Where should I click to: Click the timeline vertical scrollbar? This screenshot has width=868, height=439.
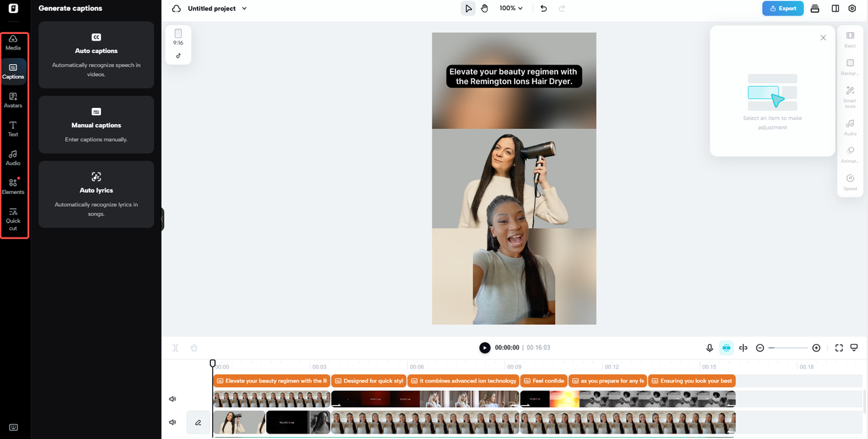coord(865,400)
